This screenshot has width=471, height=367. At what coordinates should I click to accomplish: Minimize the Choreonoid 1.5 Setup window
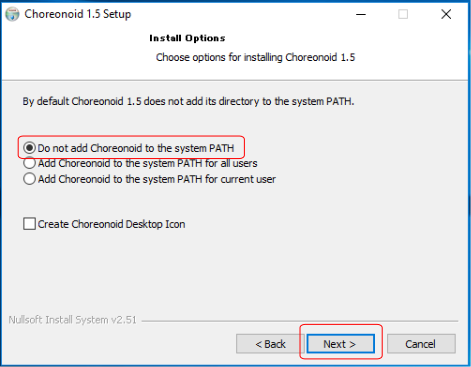pyautogui.click(x=361, y=14)
